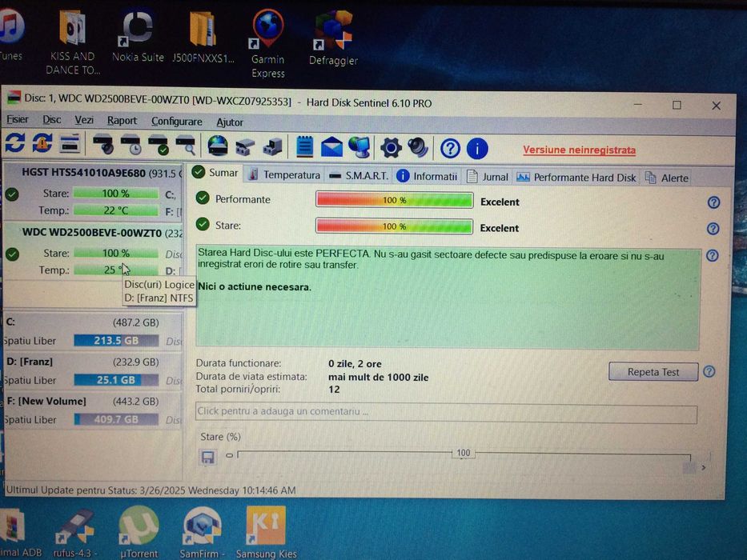The height and width of the screenshot is (560, 747).
Task: Click the Versiune neinregistrata link
Action: (x=580, y=150)
